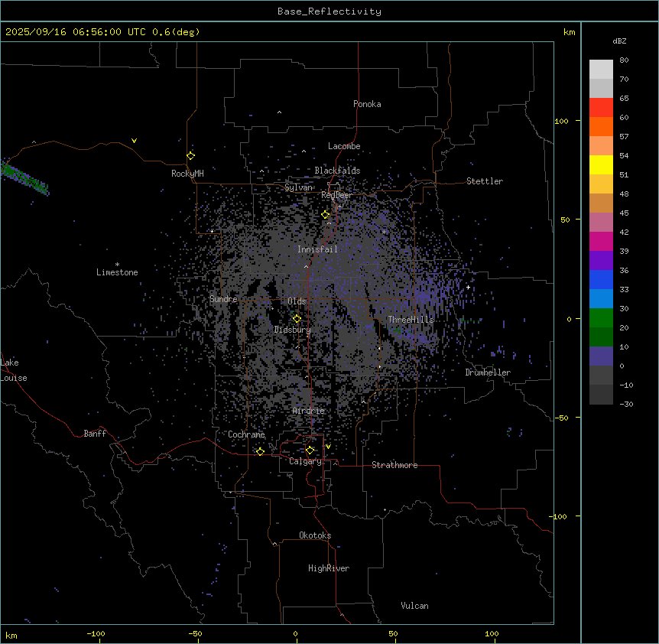Pick the purple 36-39 dBZ legend swatch
Viewport: 659px width, 644px height.
click(x=601, y=261)
